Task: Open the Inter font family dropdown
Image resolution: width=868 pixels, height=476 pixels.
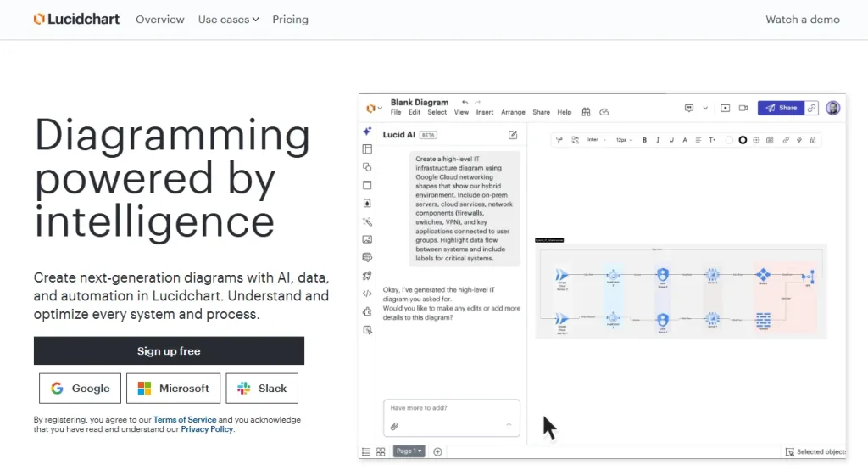Action: (596, 140)
